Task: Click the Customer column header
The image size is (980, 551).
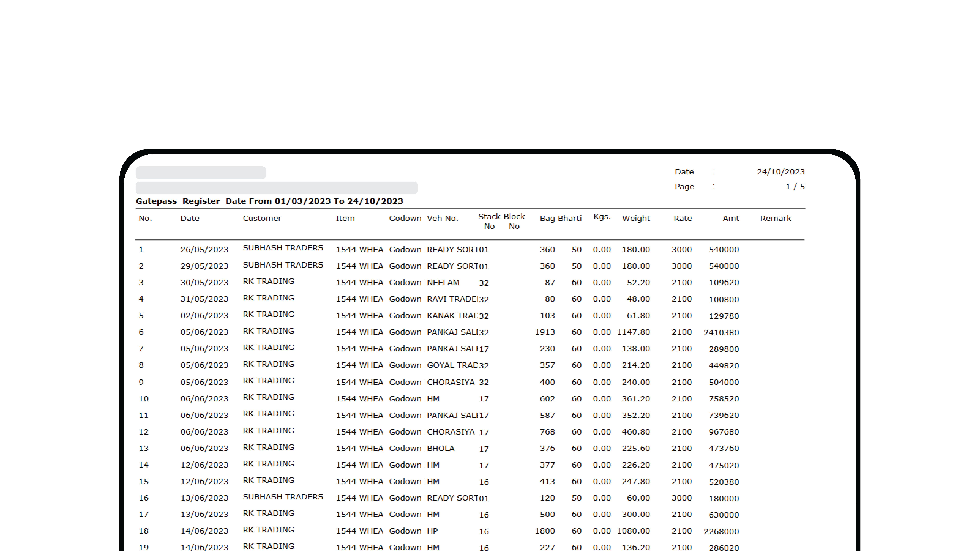Action: [x=262, y=218]
